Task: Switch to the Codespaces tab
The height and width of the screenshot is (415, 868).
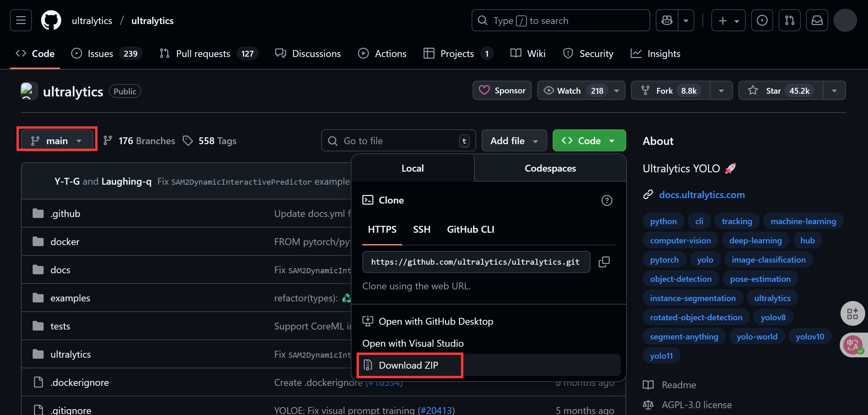Action: point(550,168)
